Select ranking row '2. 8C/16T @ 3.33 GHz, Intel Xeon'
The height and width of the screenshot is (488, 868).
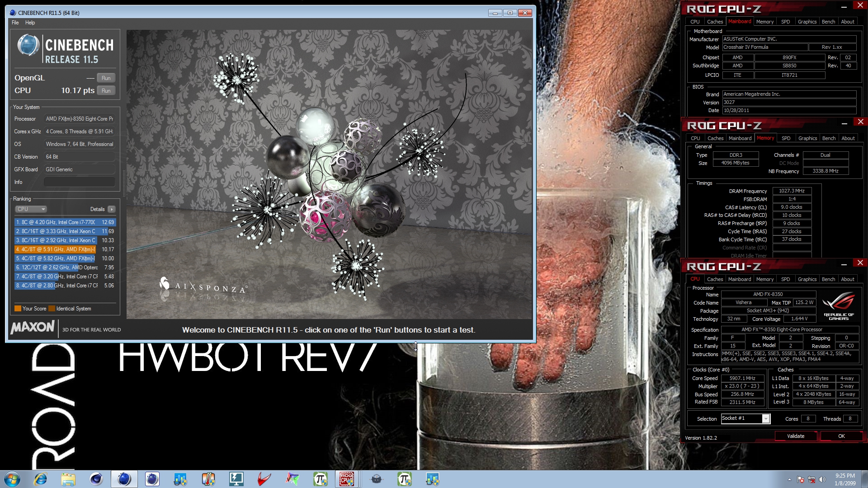(65, 231)
